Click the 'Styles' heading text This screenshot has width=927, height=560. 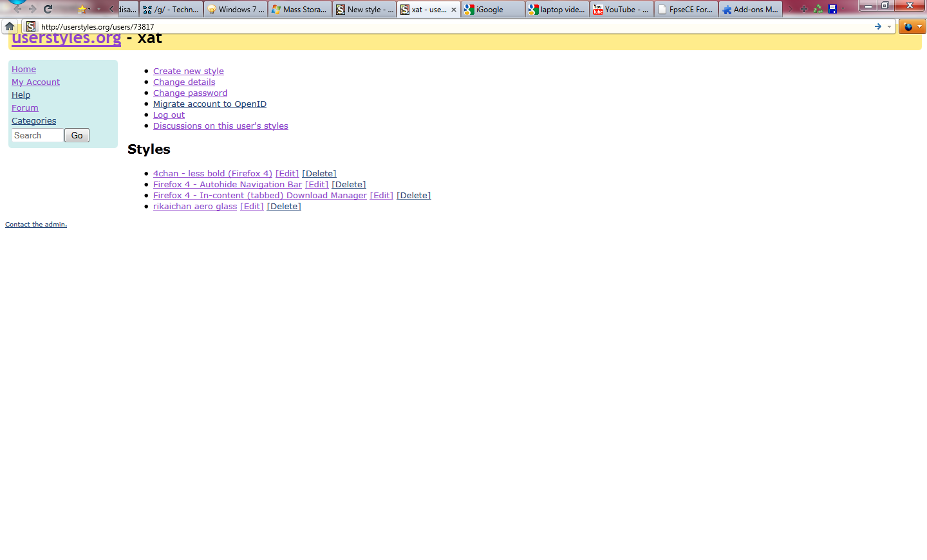tap(149, 149)
